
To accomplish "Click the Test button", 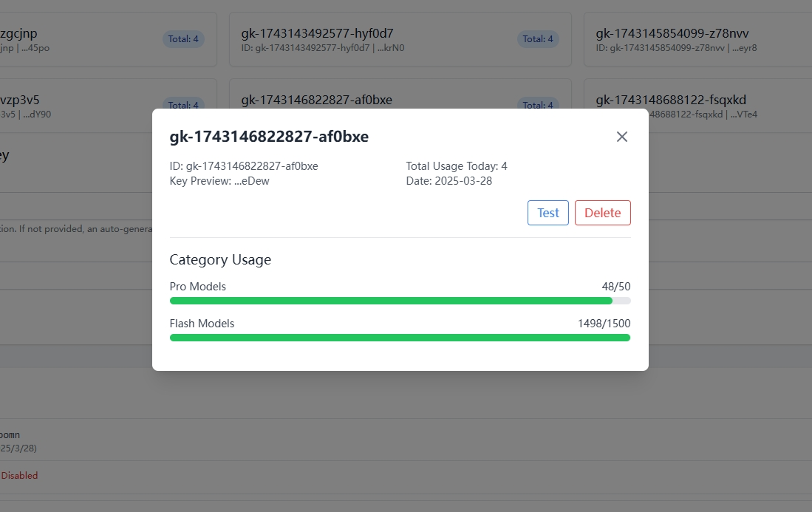I will point(548,213).
